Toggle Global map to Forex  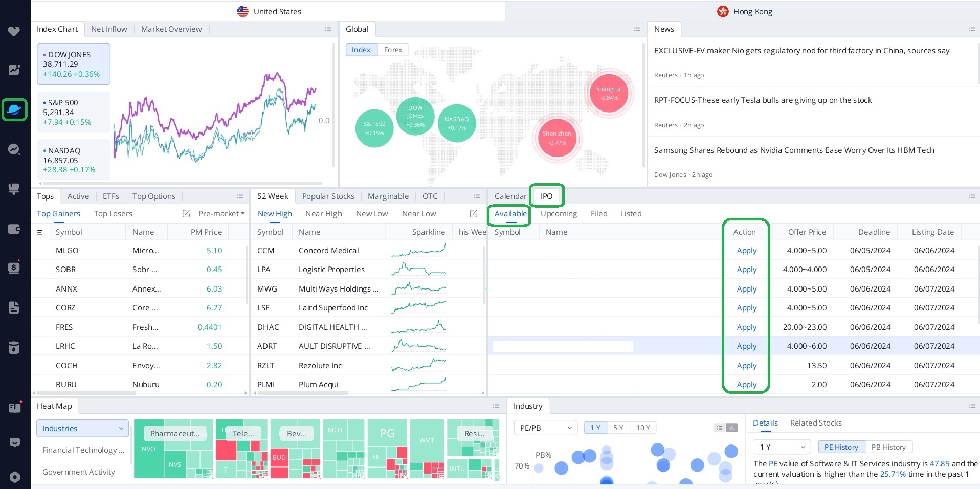(x=393, y=50)
